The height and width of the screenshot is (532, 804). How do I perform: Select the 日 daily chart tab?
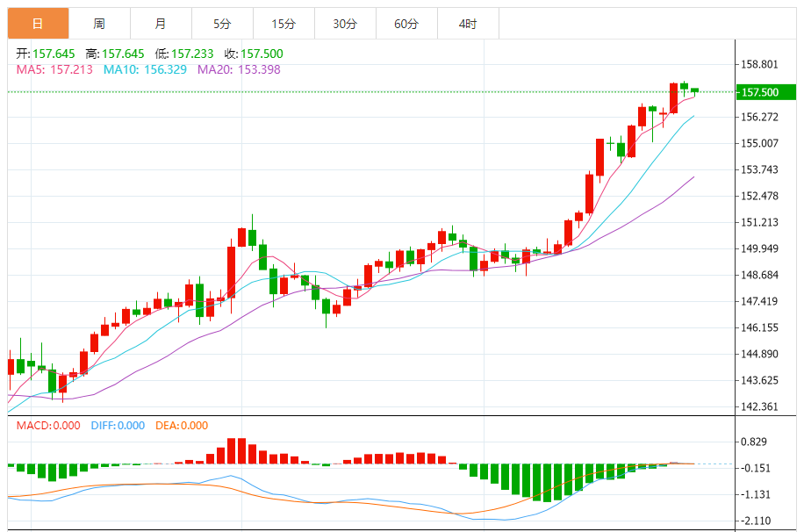38,24
